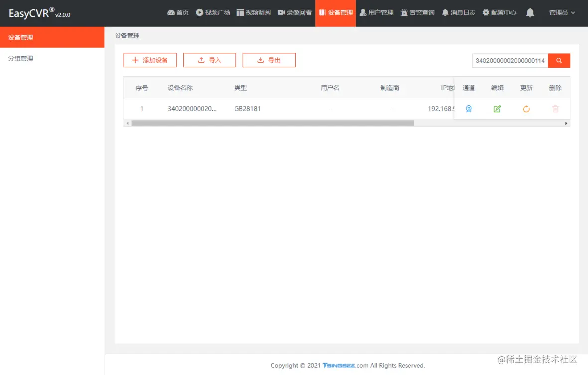Viewport: 588px width, 375px height.
Task: Open 录像回看 recording playback
Action: coord(294,13)
